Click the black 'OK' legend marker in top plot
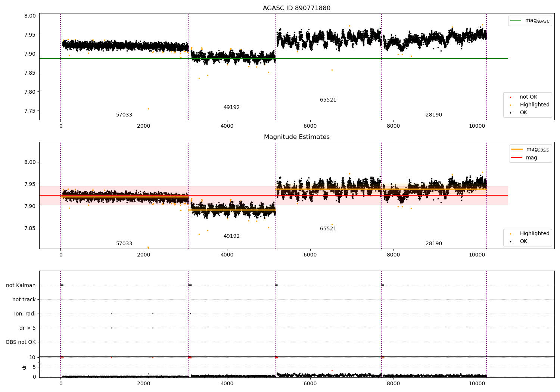Screen dimensions: 560x392 (x=510, y=113)
